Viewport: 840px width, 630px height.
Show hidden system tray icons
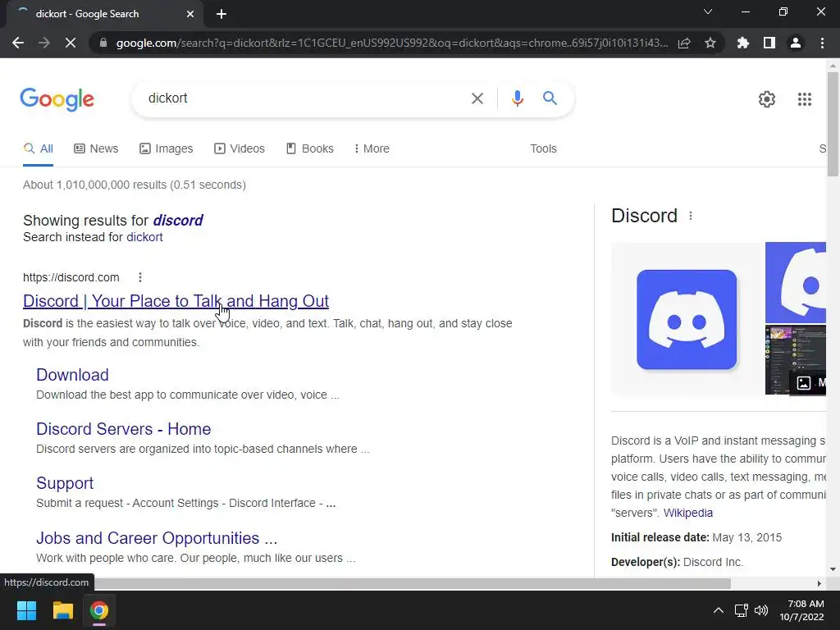(719, 610)
